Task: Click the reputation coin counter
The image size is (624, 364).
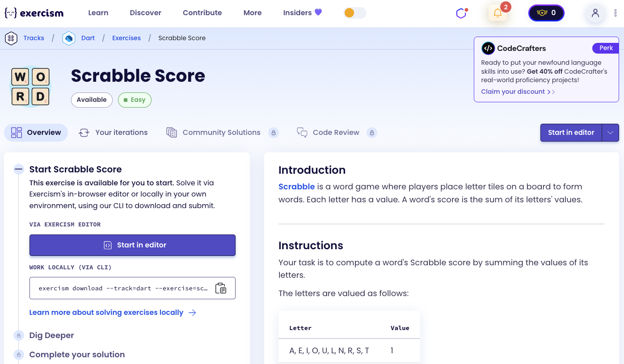Action: (546, 13)
